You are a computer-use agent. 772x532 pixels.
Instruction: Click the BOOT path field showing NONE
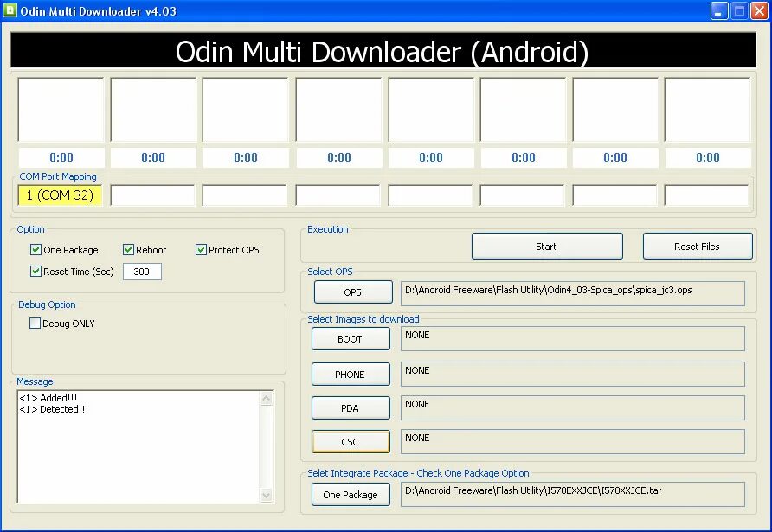pos(573,338)
